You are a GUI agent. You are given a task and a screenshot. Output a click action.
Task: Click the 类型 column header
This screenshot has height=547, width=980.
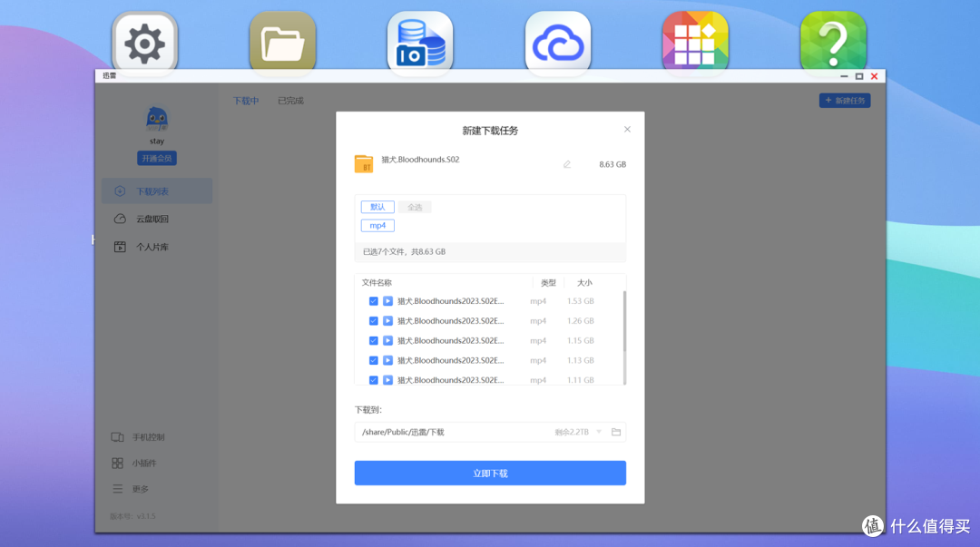pyautogui.click(x=548, y=282)
